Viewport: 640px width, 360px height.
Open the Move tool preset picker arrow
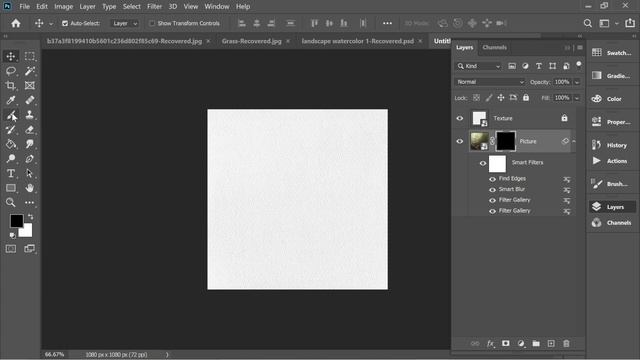(51, 24)
